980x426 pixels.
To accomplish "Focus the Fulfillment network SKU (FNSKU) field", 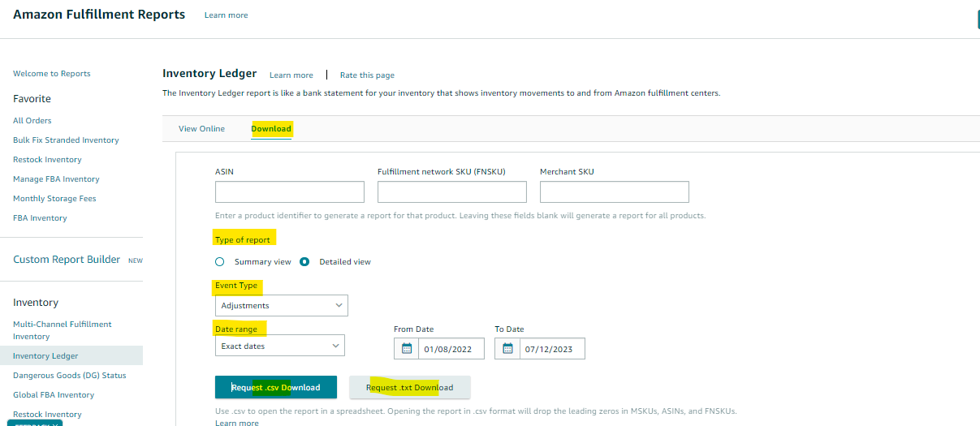I will click(x=452, y=191).
